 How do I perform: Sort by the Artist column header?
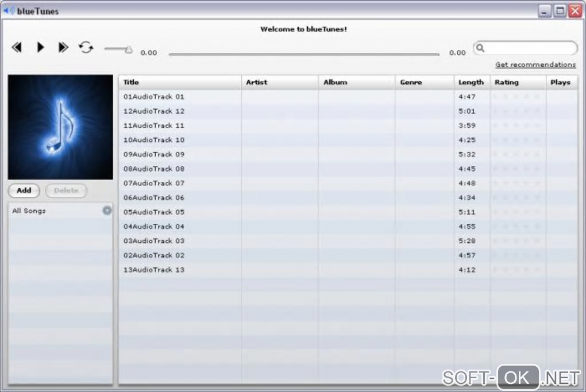point(280,83)
